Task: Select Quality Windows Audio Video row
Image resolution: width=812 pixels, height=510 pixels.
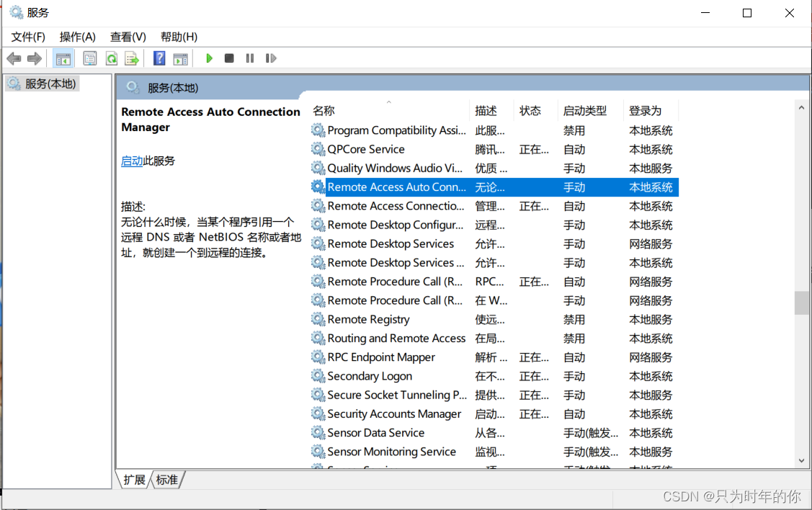Action: click(x=494, y=169)
